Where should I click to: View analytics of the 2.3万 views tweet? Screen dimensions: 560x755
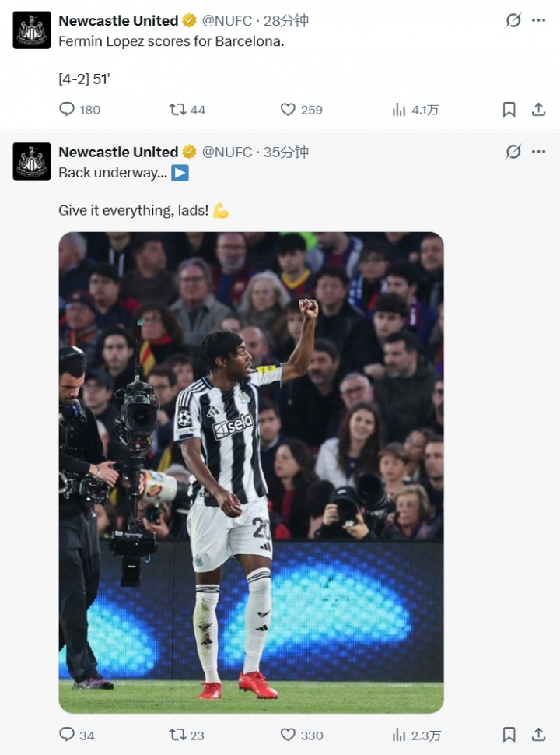399,734
